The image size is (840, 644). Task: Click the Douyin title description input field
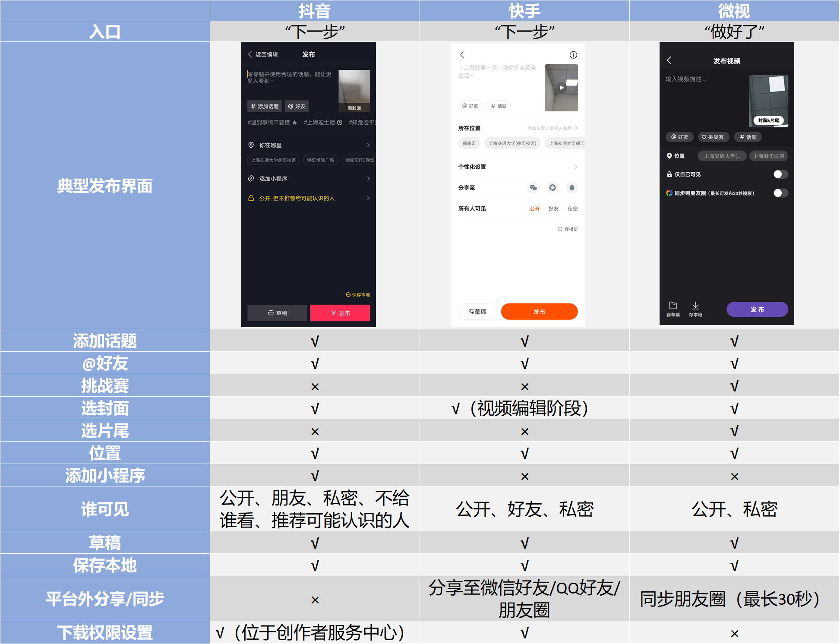pyautogui.click(x=290, y=78)
